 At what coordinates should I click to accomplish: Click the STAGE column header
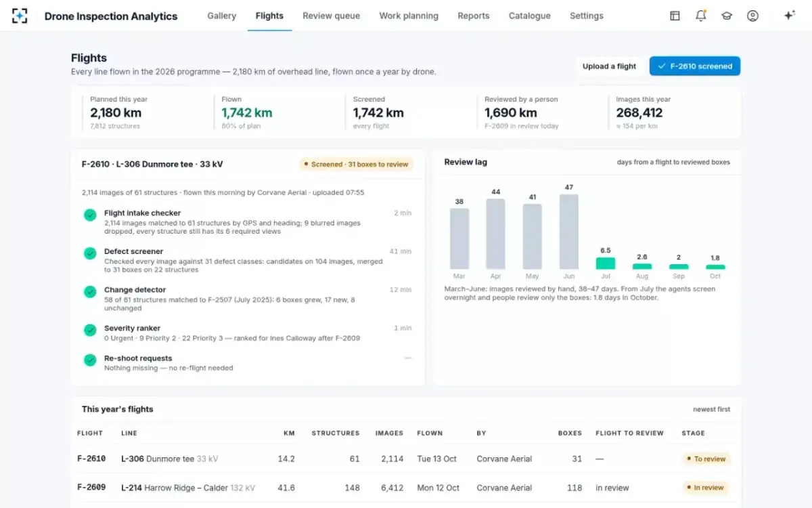coord(693,433)
